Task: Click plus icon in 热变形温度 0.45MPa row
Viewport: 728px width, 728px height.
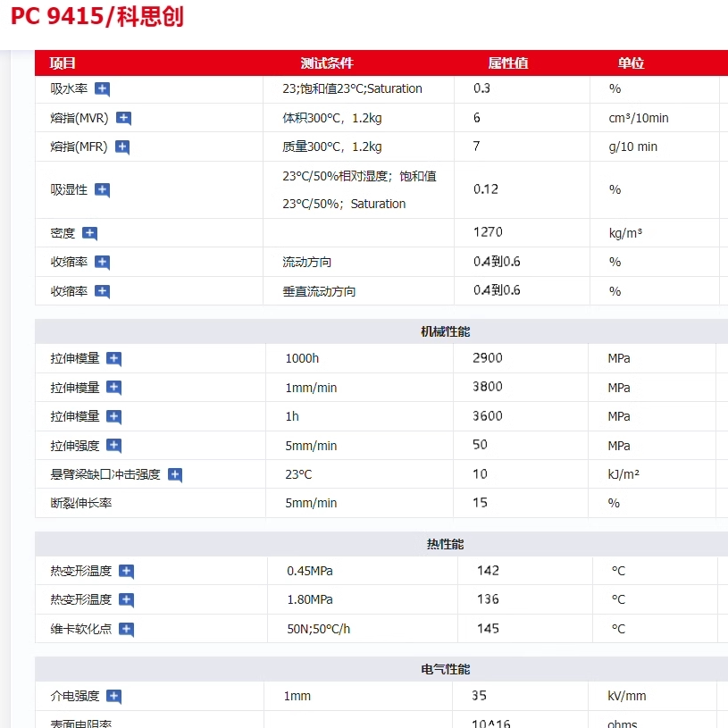Action: point(126,571)
